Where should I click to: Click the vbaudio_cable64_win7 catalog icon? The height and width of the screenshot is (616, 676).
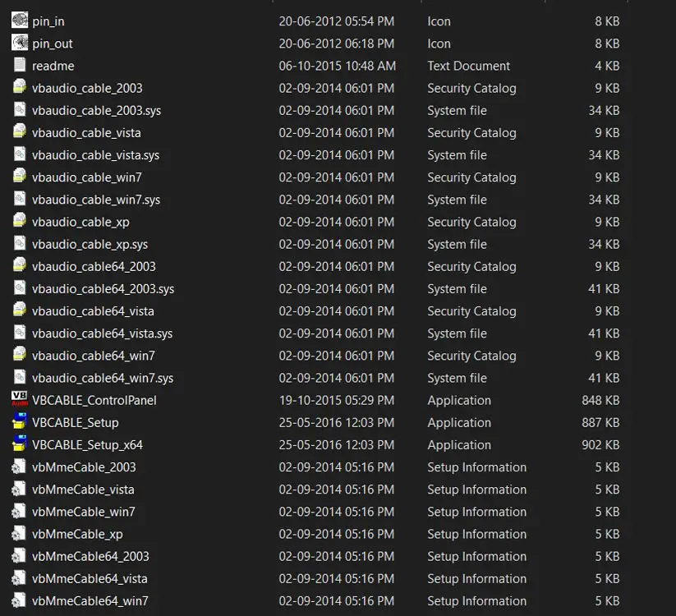tap(20, 355)
